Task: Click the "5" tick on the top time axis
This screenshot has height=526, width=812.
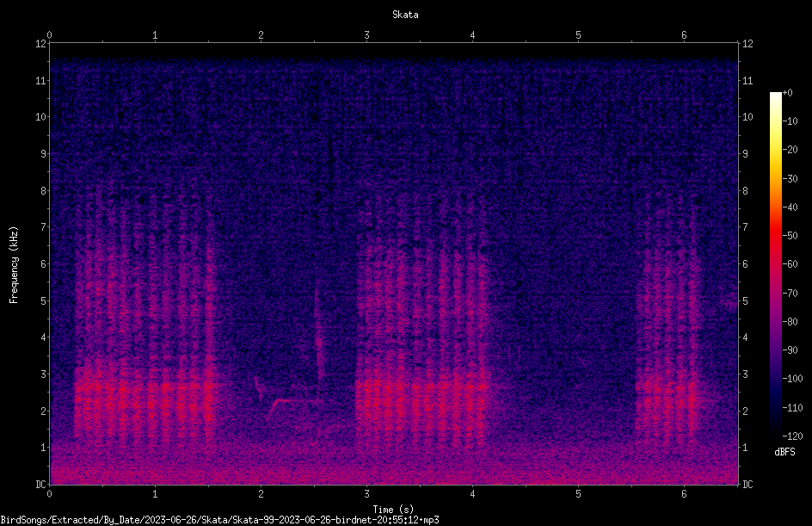Action: pos(578,35)
